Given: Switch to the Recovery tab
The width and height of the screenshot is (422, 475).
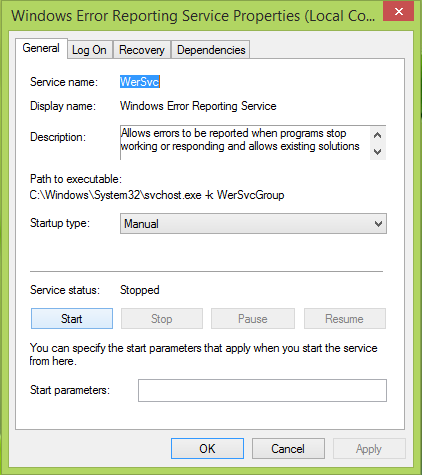Looking at the screenshot, I should [142, 50].
